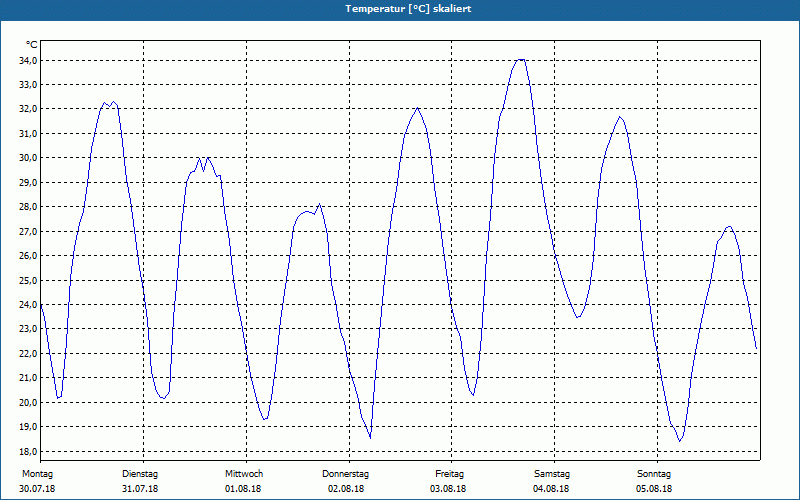Viewport: 800px width, 500px height.
Task: Click the 26,0 axis value
Action: pos(28,256)
